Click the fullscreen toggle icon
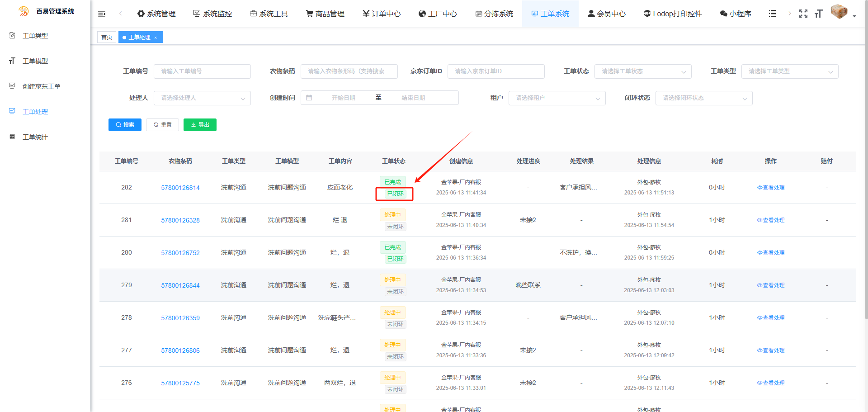The height and width of the screenshot is (412, 868). click(803, 14)
